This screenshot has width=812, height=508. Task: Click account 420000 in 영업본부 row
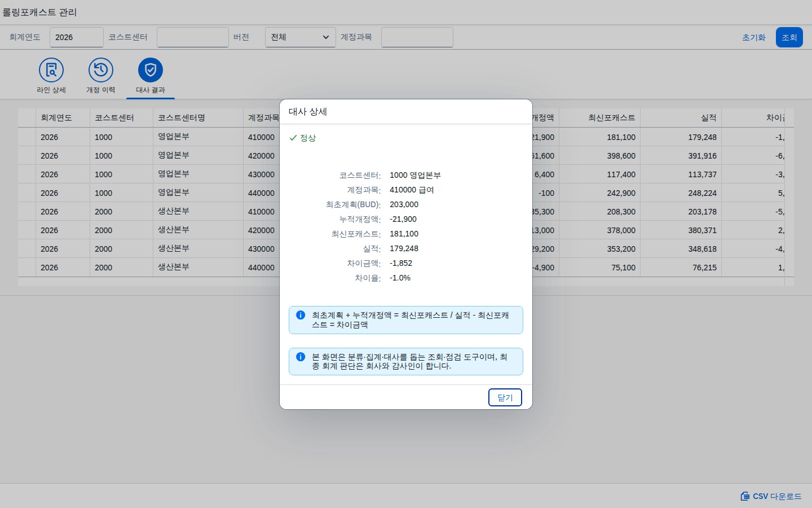point(261,156)
